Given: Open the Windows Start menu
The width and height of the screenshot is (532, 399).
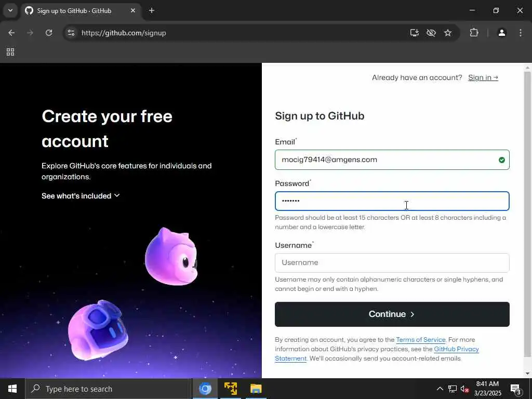Looking at the screenshot, I should tap(12, 389).
